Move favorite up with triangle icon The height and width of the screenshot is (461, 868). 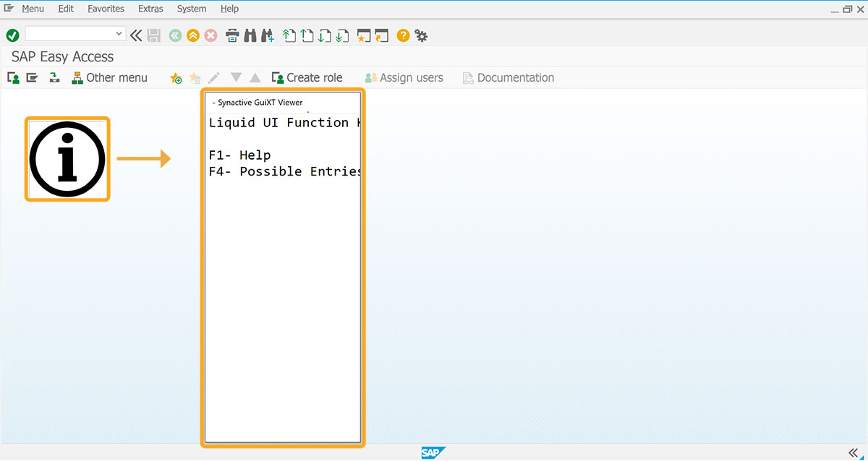click(255, 78)
